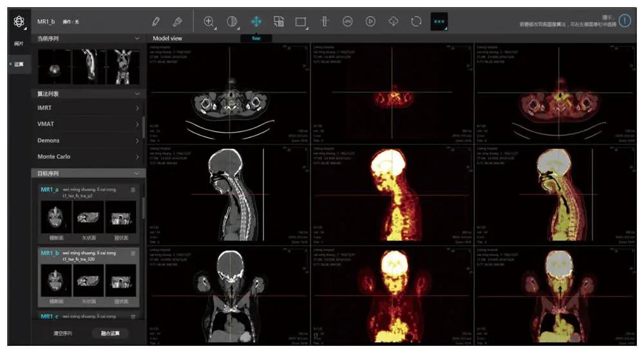Click current series coronal thumbnail
The width and height of the screenshot is (644, 353).
click(x=123, y=67)
